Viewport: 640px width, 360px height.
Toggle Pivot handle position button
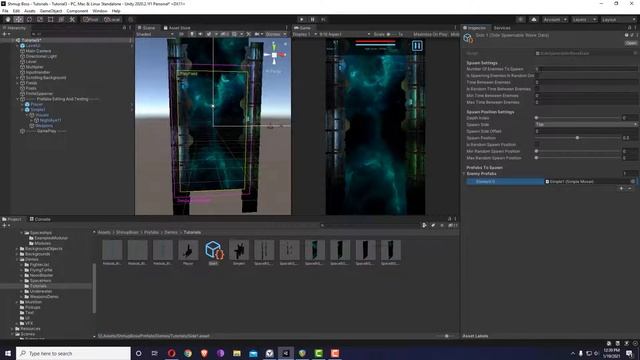pyautogui.click(x=91, y=19)
